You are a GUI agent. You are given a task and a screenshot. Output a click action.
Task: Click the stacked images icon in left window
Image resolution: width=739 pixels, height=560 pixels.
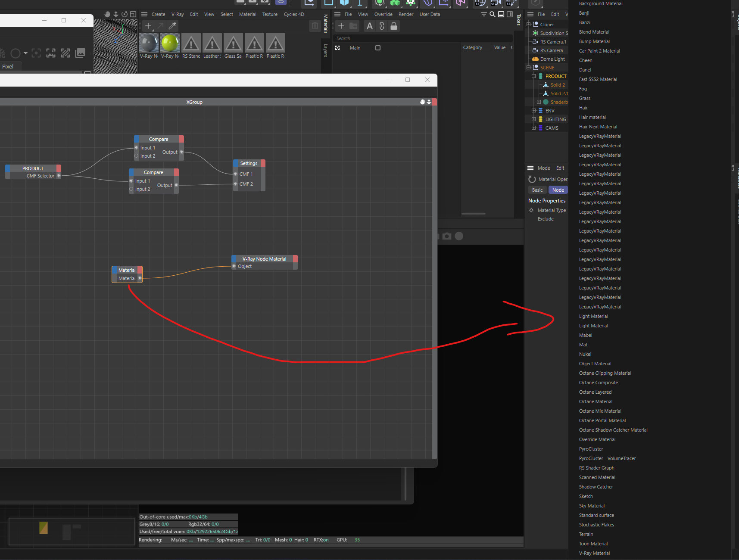pos(80,53)
